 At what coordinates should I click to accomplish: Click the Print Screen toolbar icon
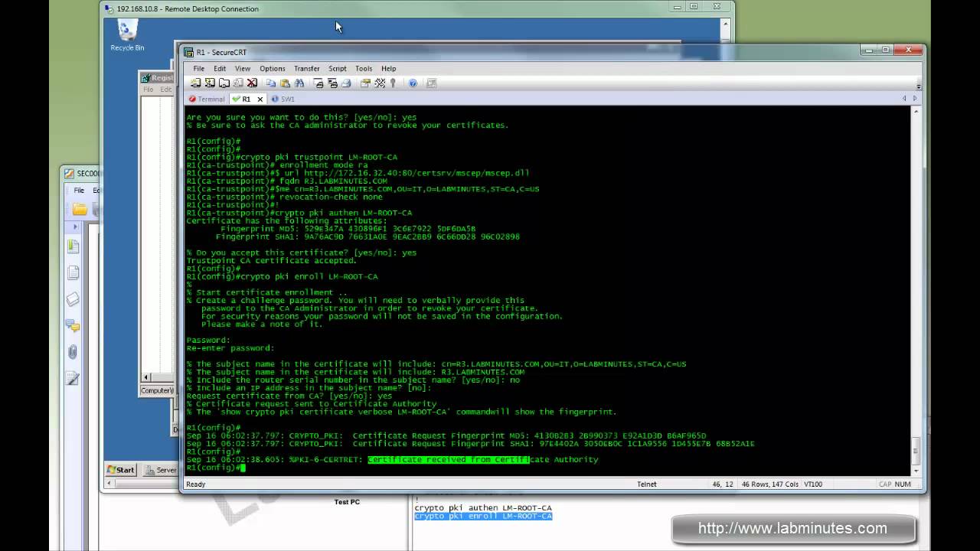[x=318, y=83]
